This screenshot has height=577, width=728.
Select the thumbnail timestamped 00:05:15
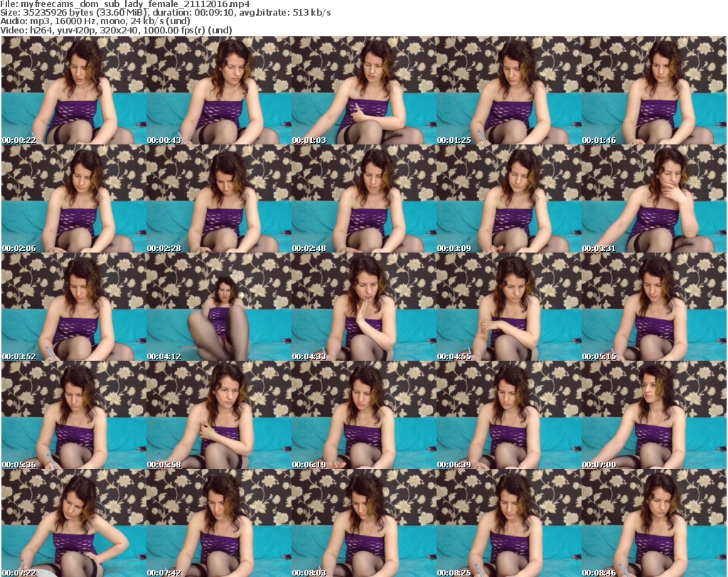654,307
